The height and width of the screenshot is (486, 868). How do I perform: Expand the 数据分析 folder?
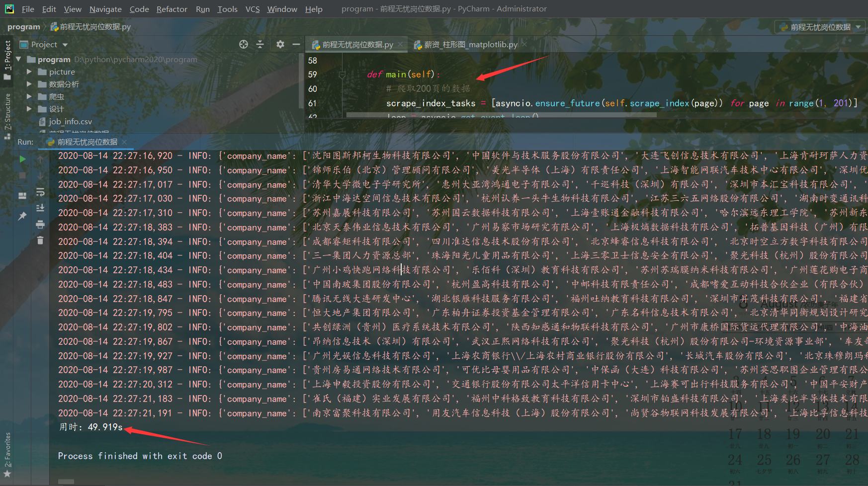tap(29, 84)
